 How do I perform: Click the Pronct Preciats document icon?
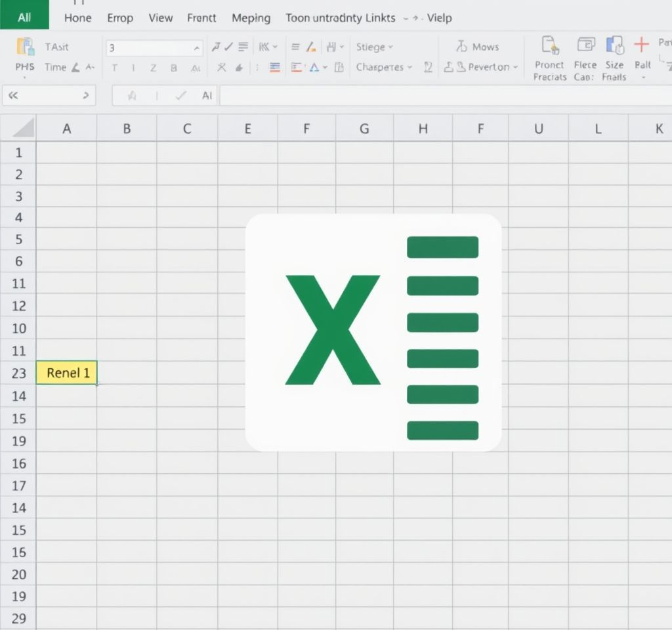[x=550, y=45]
